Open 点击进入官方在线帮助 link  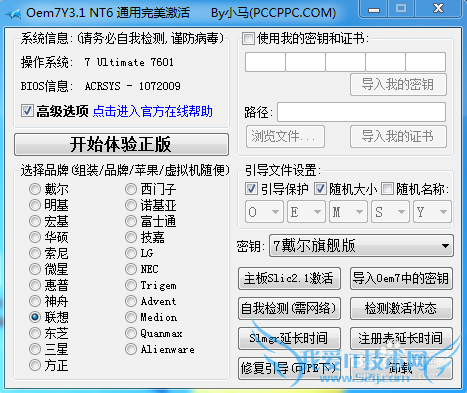click(x=153, y=111)
